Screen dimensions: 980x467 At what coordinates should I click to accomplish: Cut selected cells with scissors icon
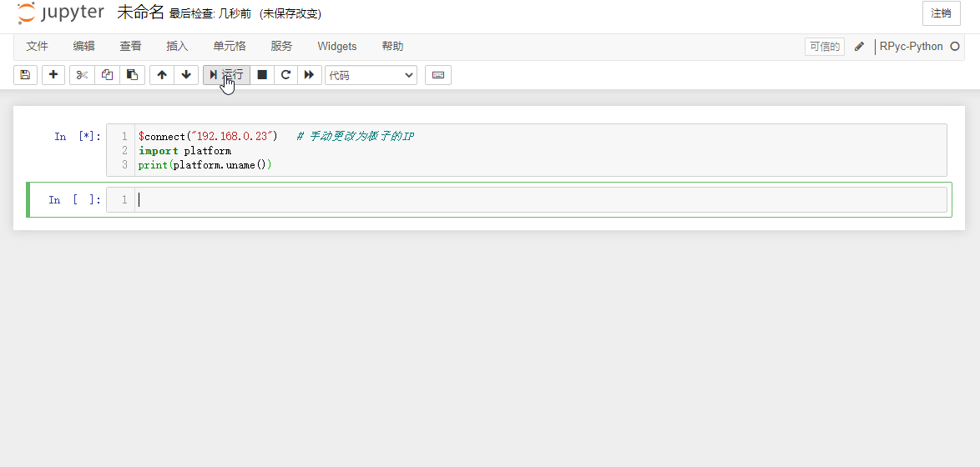coord(82,75)
